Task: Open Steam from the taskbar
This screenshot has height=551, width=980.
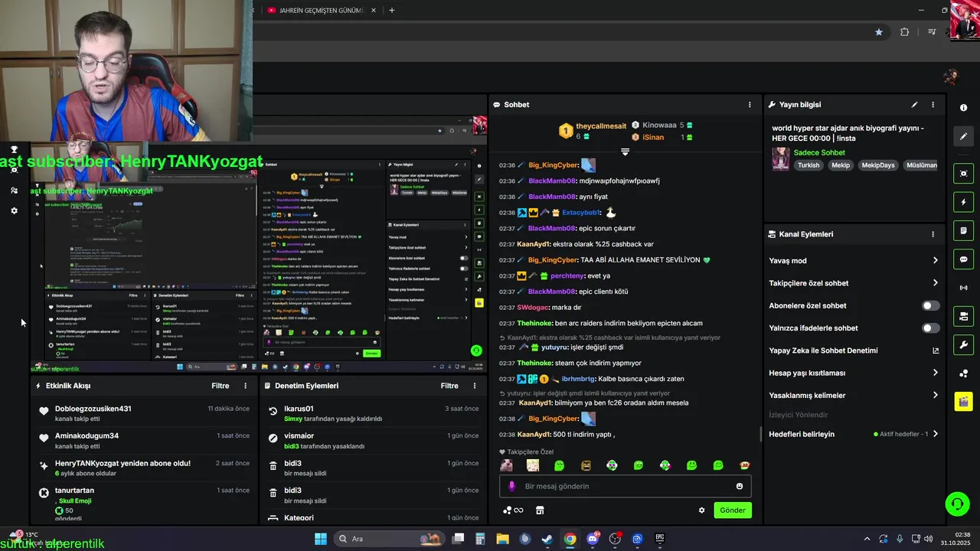Action: (x=547, y=539)
